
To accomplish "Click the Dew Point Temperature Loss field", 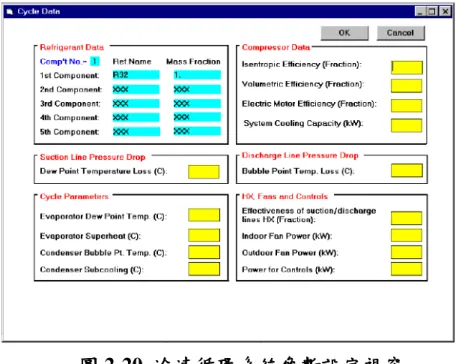I will 204,172.
